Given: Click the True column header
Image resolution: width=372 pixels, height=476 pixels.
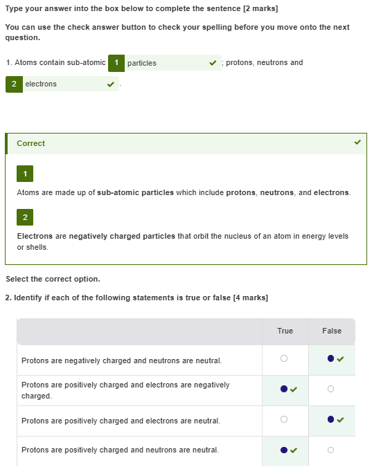Looking at the screenshot, I should point(285,331).
